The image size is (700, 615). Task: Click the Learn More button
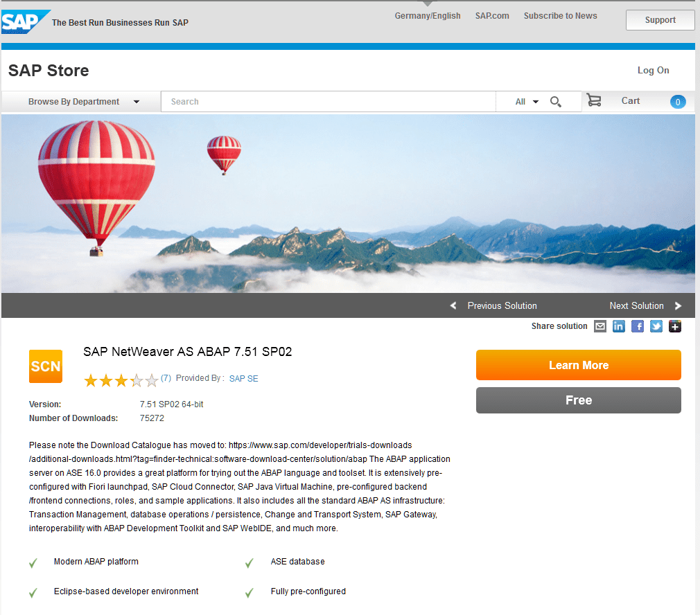578,365
